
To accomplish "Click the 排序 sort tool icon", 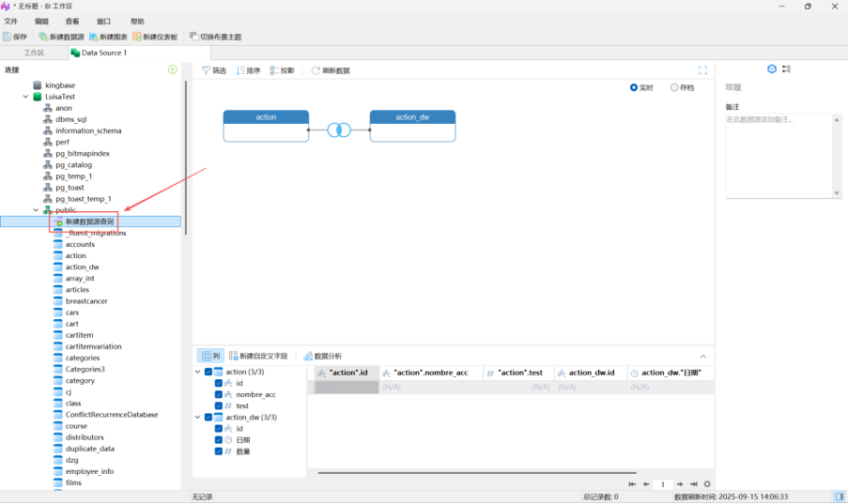I will tap(241, 70).
